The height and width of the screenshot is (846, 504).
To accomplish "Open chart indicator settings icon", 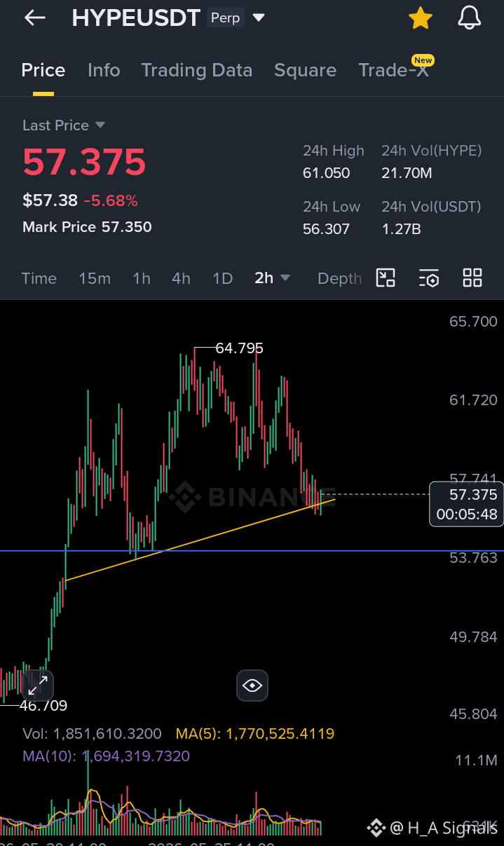I will [429, 278].
